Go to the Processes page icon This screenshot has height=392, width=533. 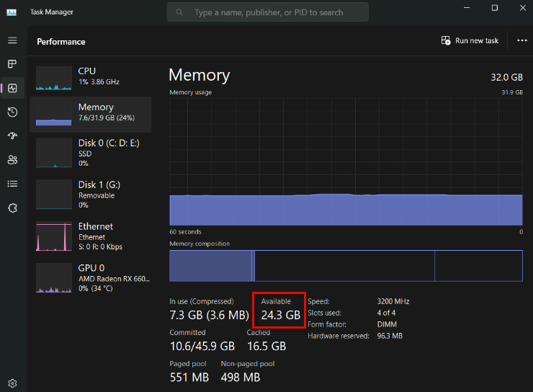[12, 64]
